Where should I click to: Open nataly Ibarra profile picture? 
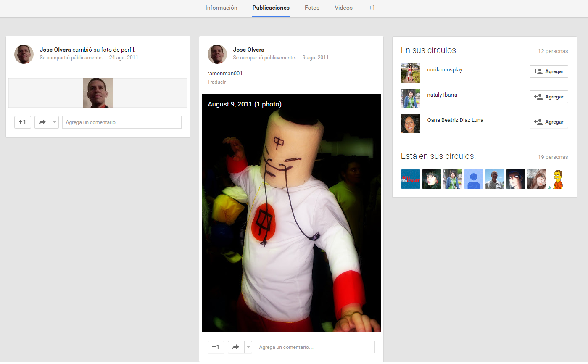411,98
